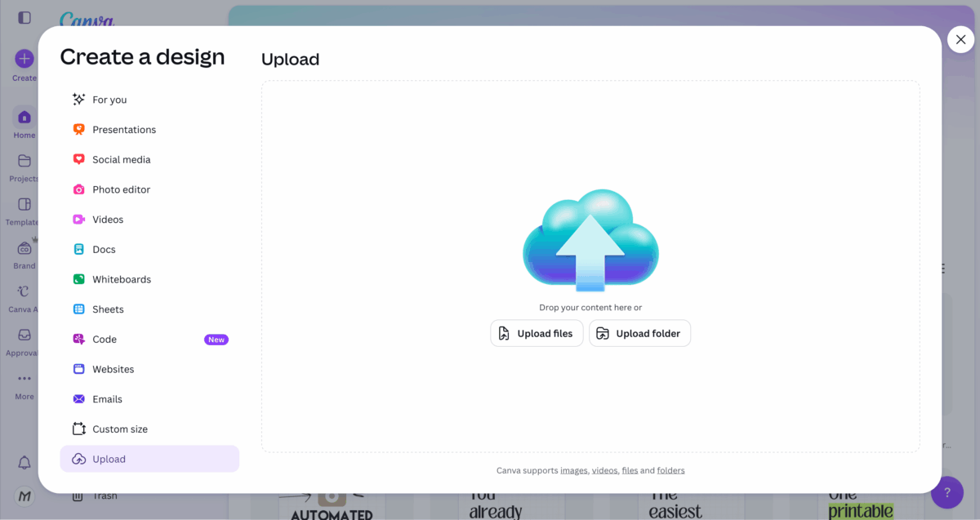Click the Upload cloud sidebar icon
This screenshot has height=520, width=980.
tap(79, 459)
